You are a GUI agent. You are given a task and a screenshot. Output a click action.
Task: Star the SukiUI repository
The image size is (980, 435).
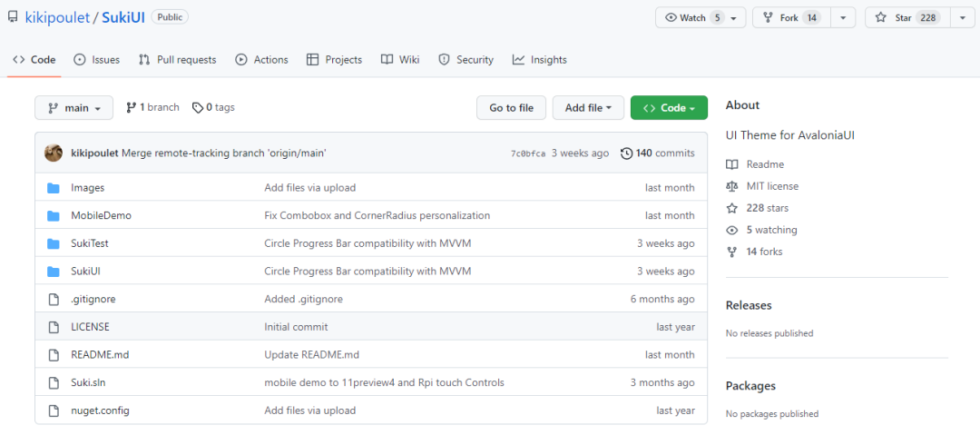907,17
